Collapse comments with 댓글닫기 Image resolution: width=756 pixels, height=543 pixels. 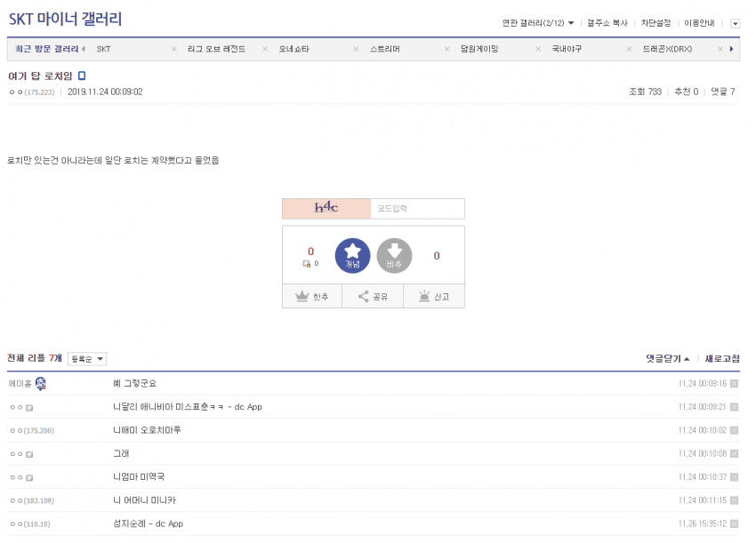[668, 359]
